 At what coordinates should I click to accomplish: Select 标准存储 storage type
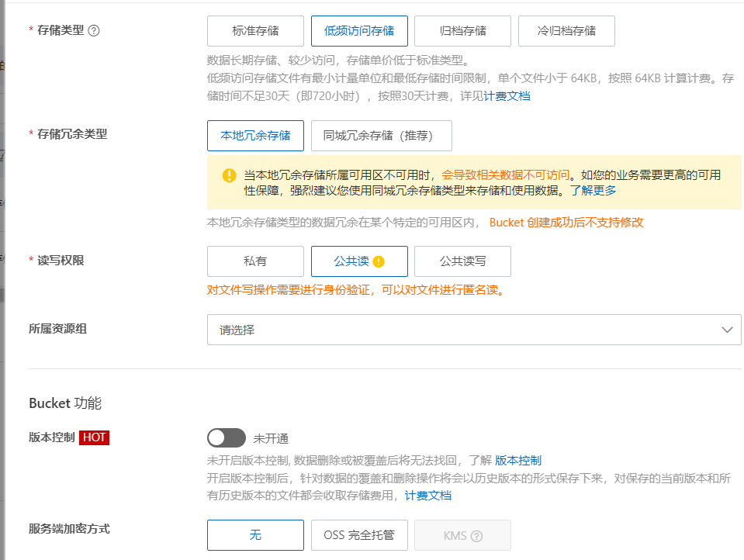255,31
